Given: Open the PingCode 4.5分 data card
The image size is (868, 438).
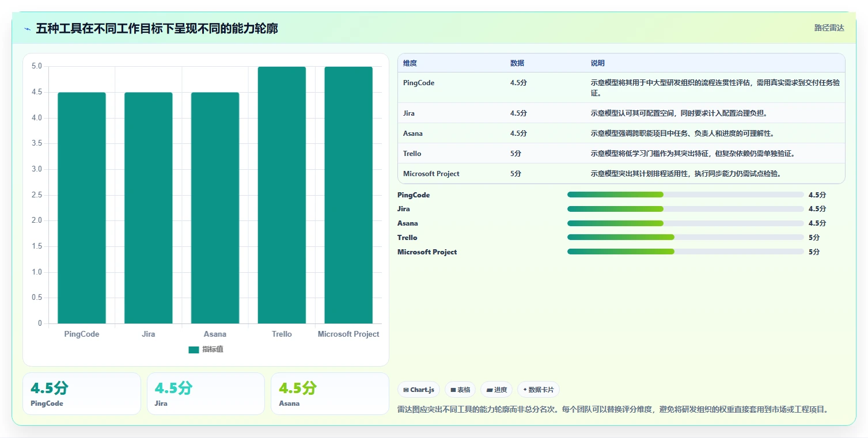Looking at the screenshot, I should click(x=82, y=394).
